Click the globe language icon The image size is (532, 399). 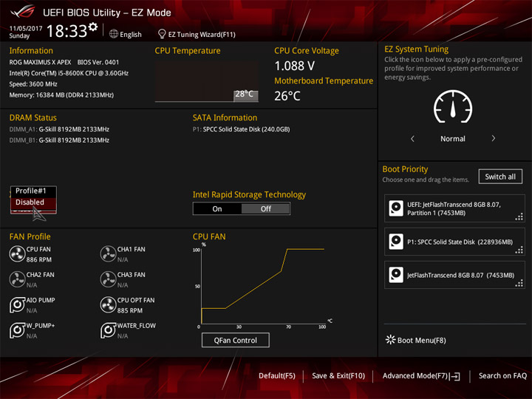tap(114, 34)
